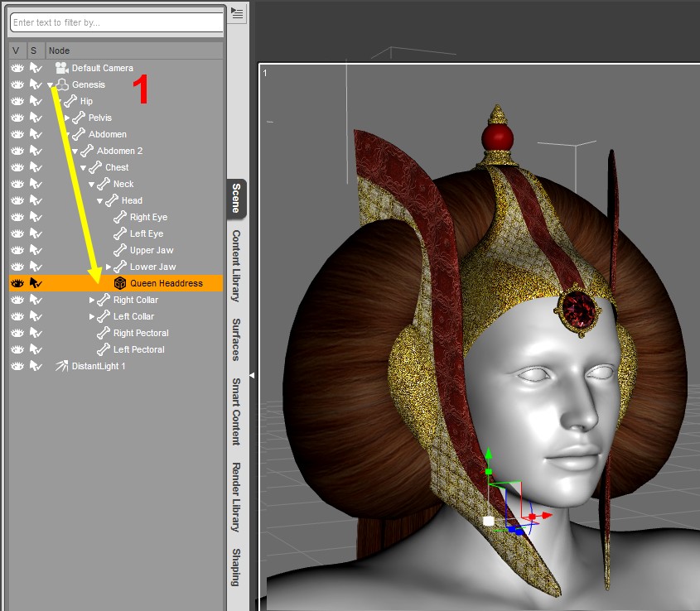This screenshot has height=611, width=700.
Task: Click the Head bone icon
Action: click(x=112, y=200)
